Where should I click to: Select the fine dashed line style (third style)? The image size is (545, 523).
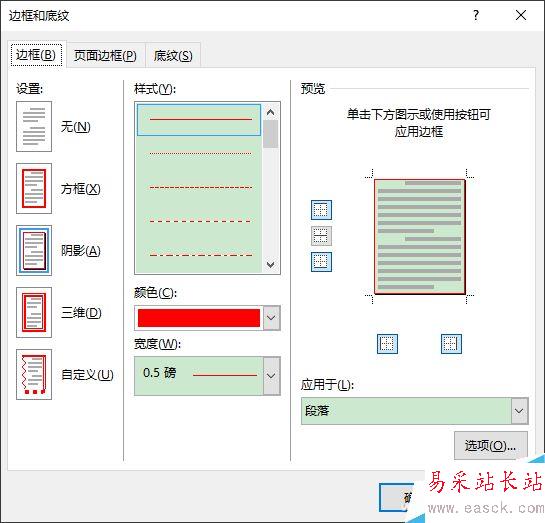tap(199, 187)
